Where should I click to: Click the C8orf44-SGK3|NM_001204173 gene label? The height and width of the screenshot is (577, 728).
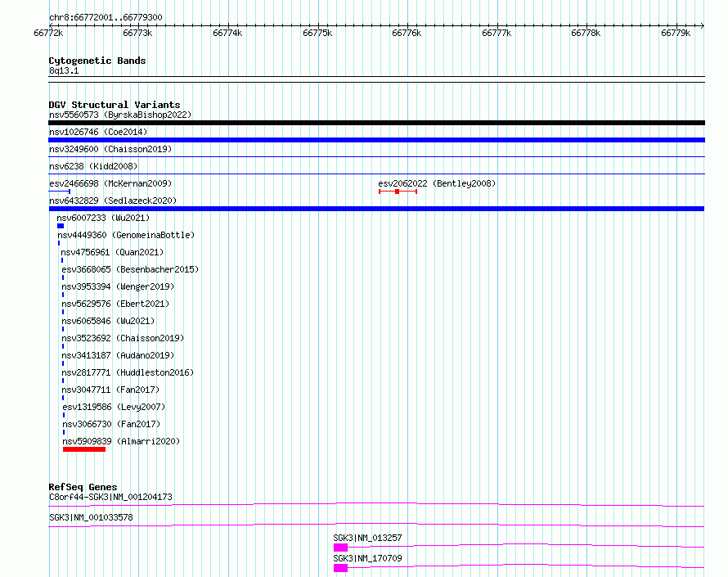click(x=110, y=497)
